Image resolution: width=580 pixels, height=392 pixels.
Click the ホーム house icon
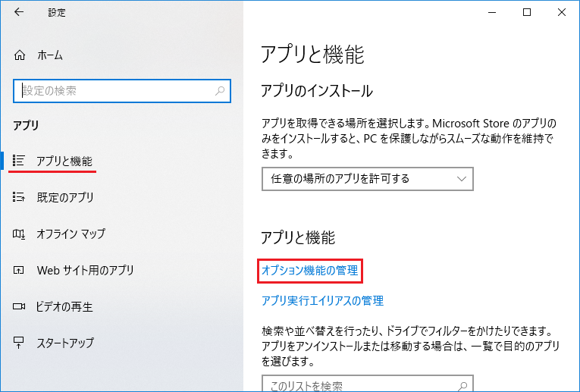click(x=20, y=55)
